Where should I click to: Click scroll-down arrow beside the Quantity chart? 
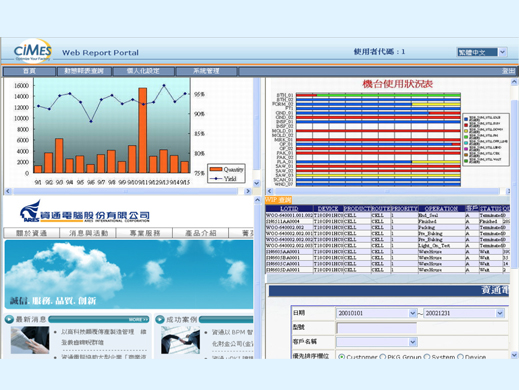[x=257, y=183]
